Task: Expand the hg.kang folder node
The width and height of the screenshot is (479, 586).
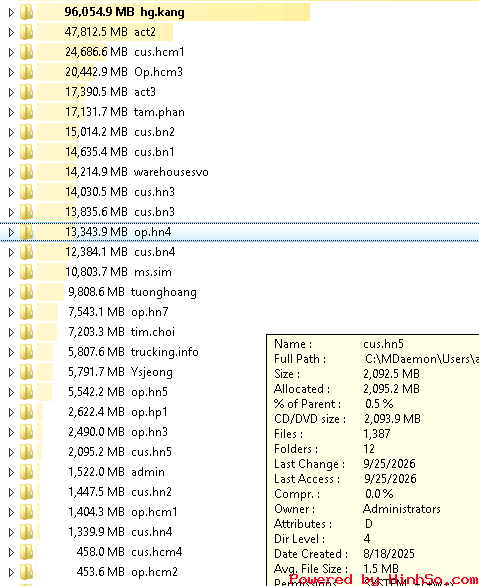Action: pos(11,12)
